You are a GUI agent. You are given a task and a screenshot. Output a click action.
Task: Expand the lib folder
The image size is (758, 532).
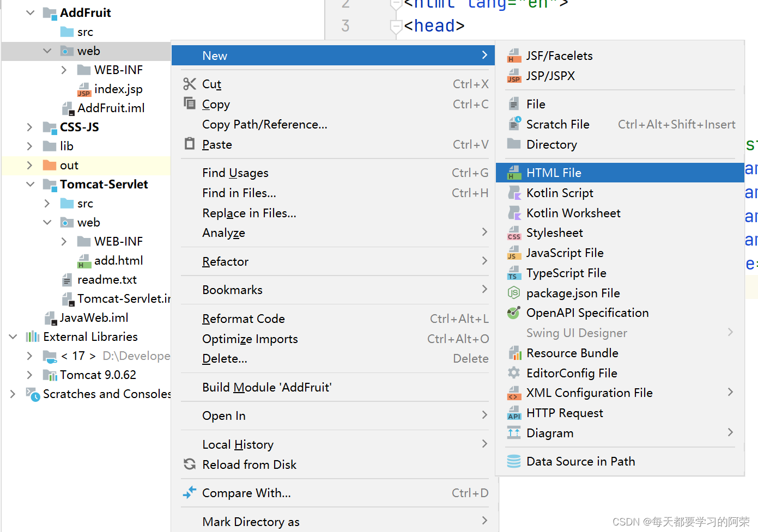coord(30,146)
